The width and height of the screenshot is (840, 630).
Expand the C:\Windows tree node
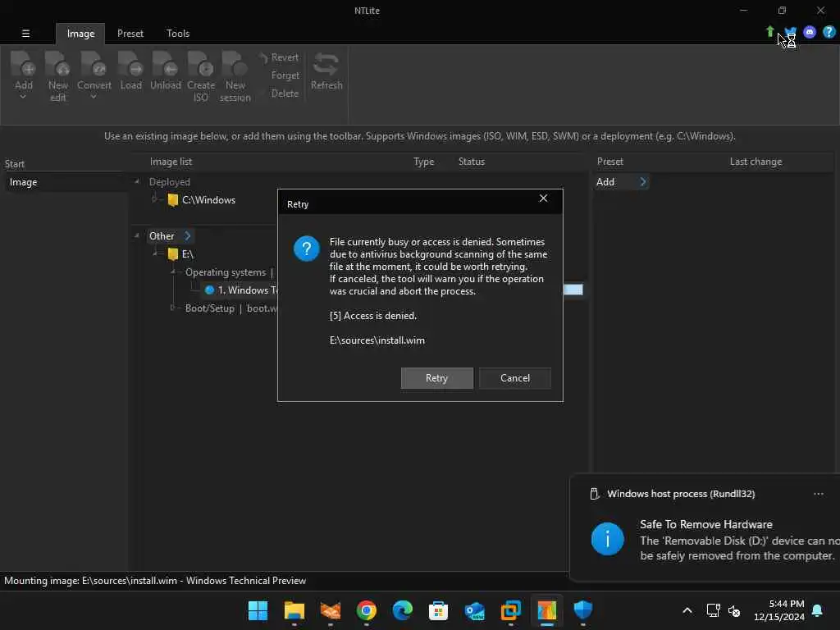[155, 200]
